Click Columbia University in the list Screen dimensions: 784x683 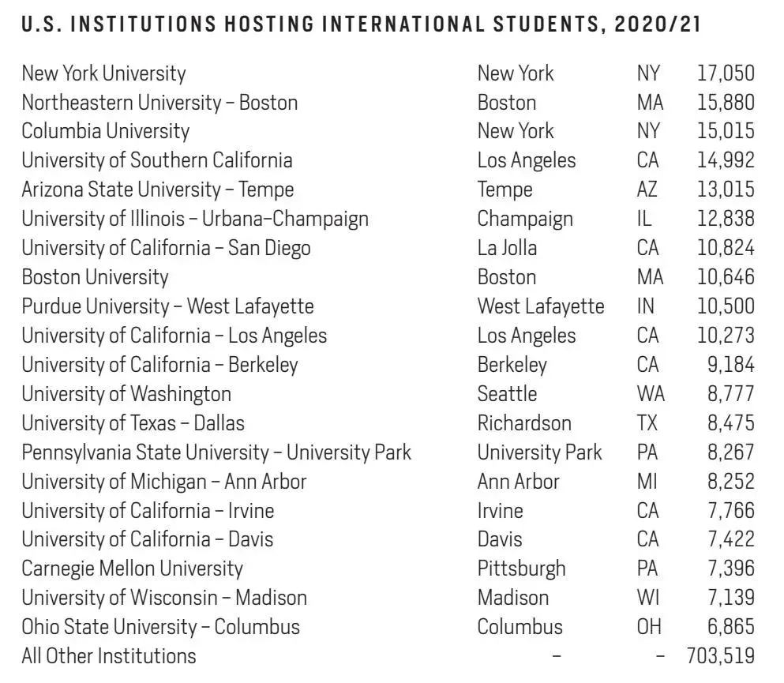pos(105,131)
